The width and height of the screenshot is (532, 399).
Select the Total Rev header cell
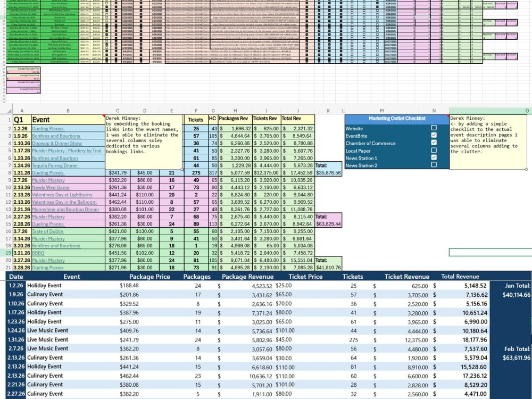click(x=297, y=120)
